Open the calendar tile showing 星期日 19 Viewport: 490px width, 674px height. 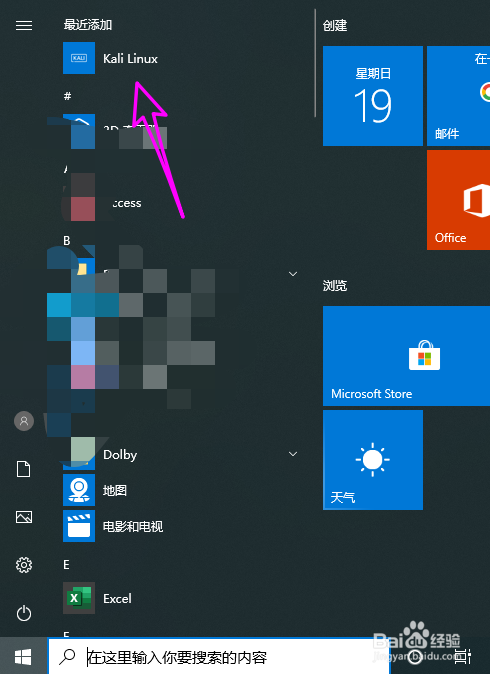(373, 96)
